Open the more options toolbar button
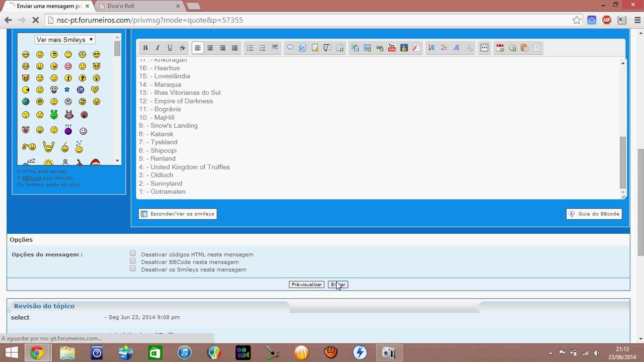This screenshot has height=362, width=644. [x=485, y=48]
